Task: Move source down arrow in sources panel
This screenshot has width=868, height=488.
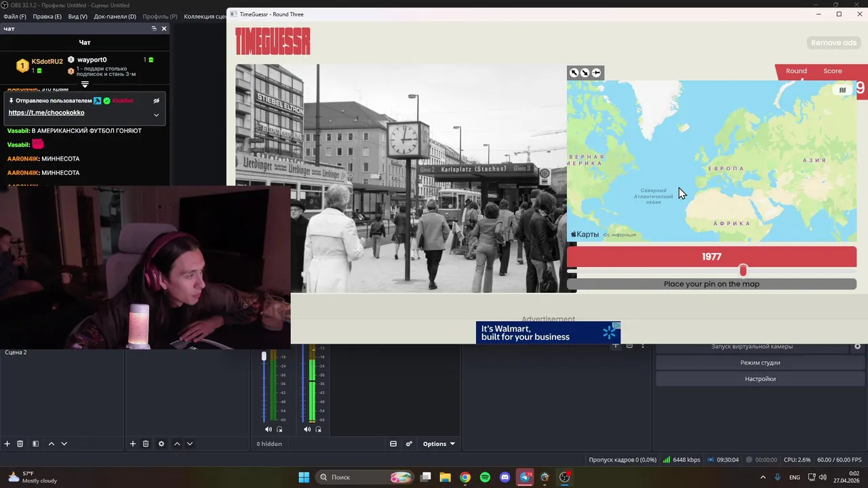Action: tap(190, 444)
